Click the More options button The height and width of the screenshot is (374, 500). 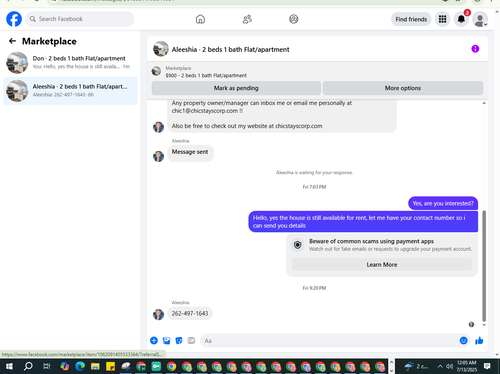pyautogui.click(x=403, y=88)
